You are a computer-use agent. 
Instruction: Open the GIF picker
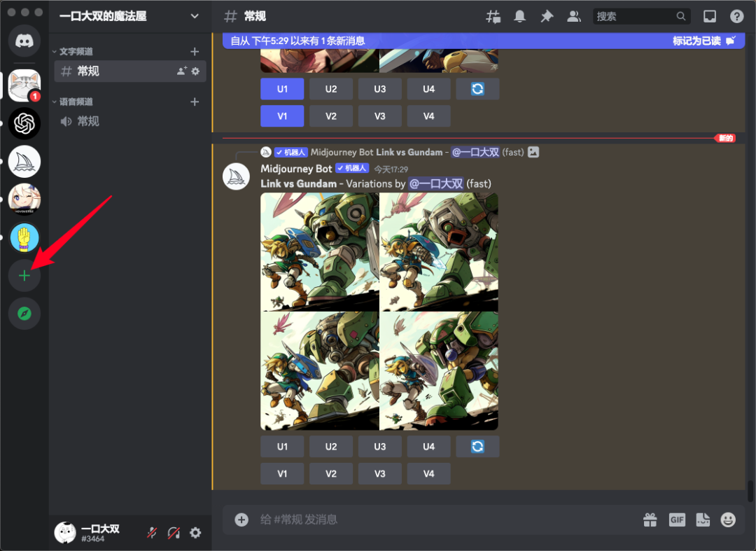tap(677, 519)
